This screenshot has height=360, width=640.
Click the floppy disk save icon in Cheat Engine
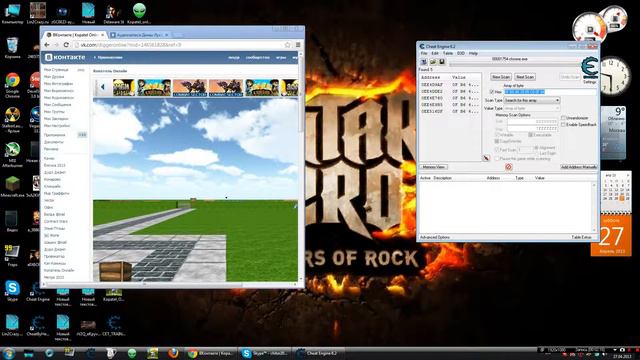[442, 62]
